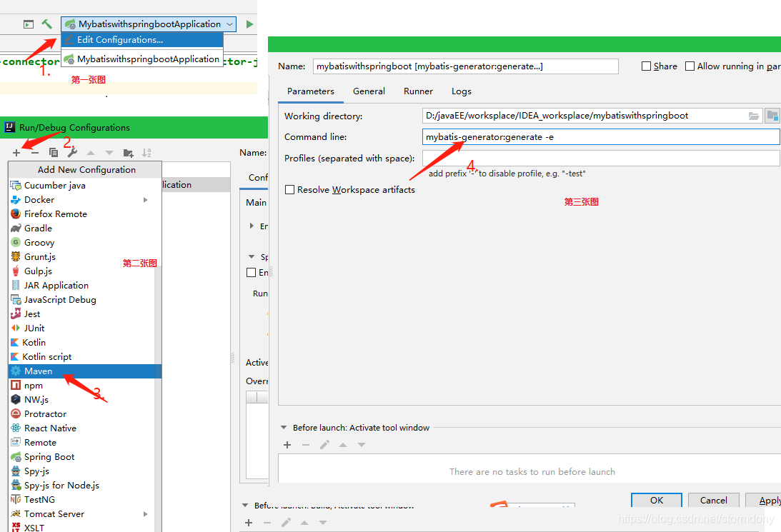This screenshot has height=532, width=781.
Task: Click the select Maven project icon button
Action: tap(772, 116)
